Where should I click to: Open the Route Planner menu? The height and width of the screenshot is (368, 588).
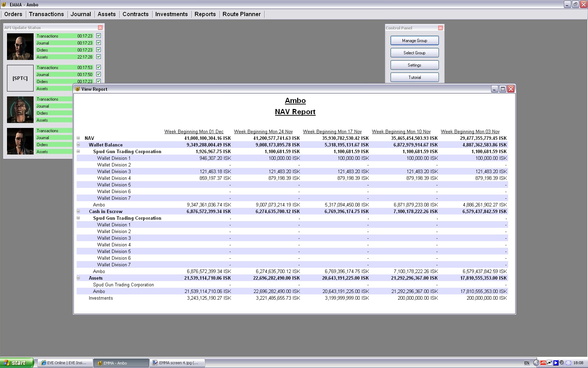(241, 14)
